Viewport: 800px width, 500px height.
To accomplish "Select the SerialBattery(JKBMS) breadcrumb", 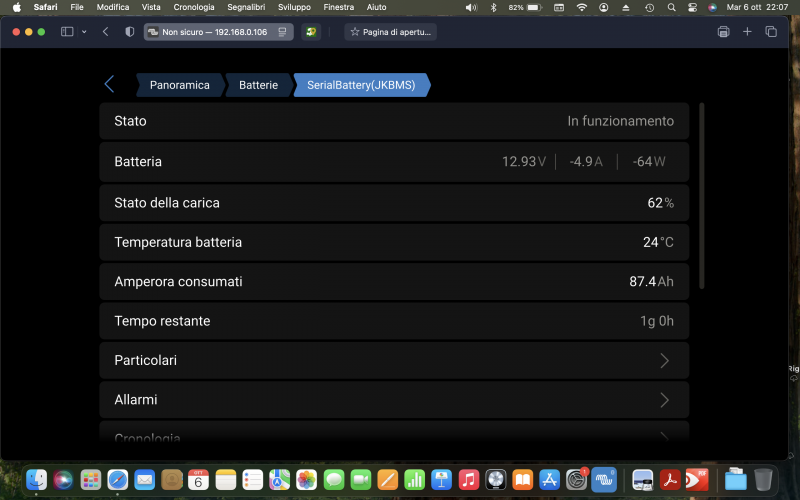I will point(361,85).
